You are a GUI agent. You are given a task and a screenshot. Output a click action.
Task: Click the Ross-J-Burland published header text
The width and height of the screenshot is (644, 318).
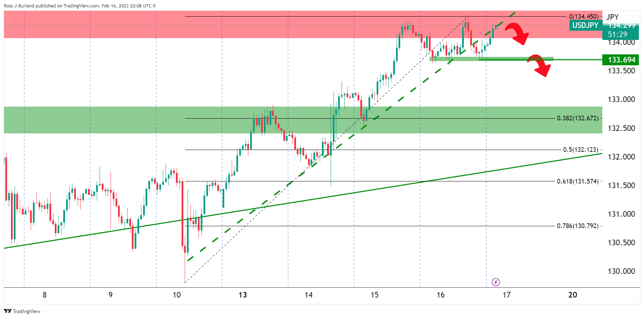coord(79,6)
